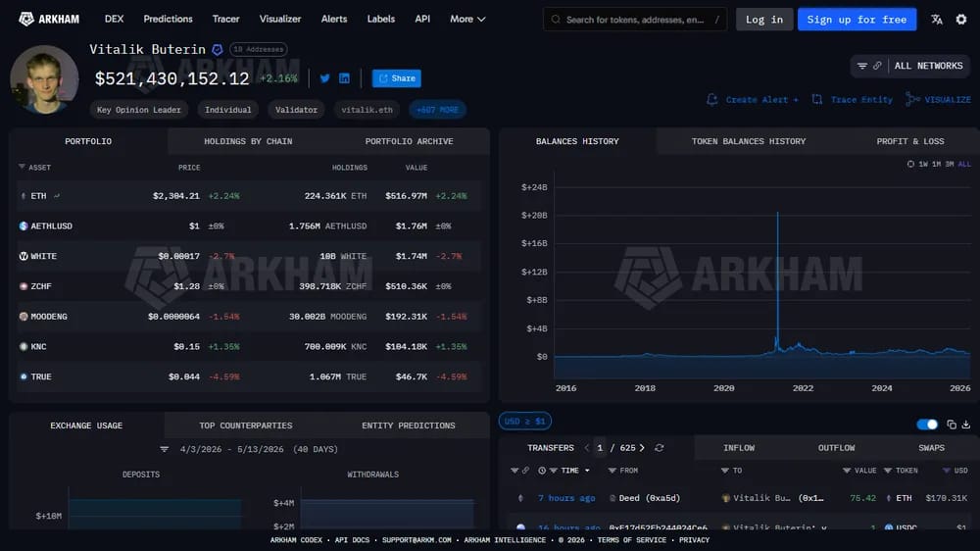The image size is (980, 551).
Task: Switch to Entity Predictions tab
Action: 408,426
